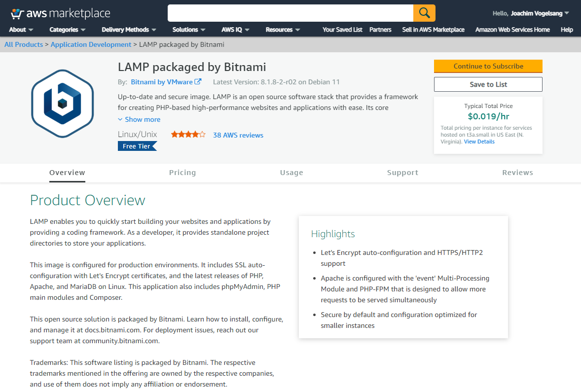This screenshot has width=581, height=392.
Task: Switch to the Reviews tab
Action: pos(517,173)
